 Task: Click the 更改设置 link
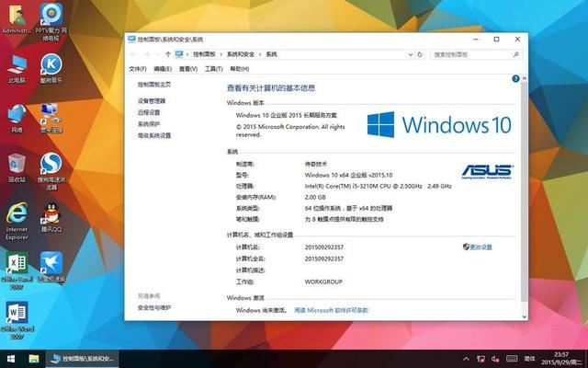(x=480, y=247)
